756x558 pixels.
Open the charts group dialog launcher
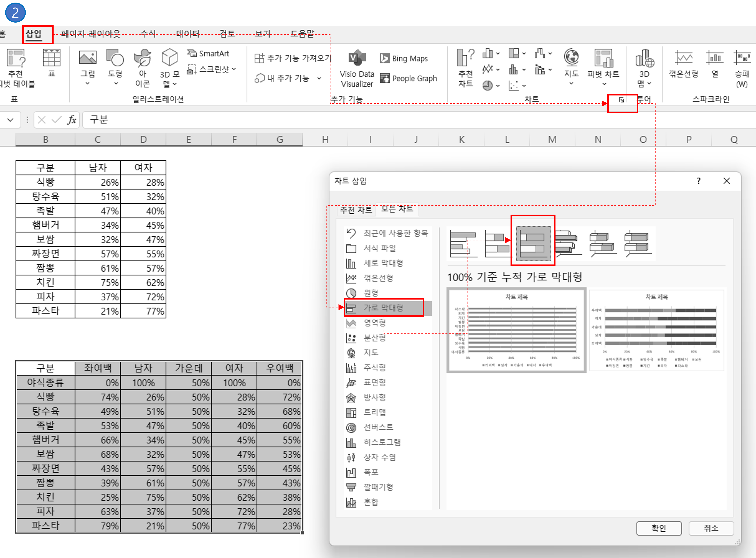[x=621, y=100]
